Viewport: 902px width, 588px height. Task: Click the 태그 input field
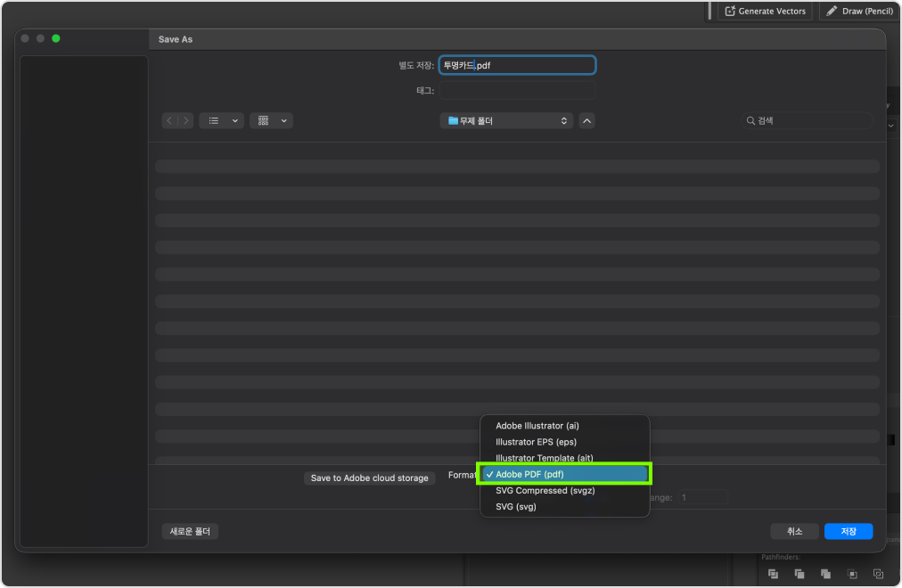pos(517,91)
